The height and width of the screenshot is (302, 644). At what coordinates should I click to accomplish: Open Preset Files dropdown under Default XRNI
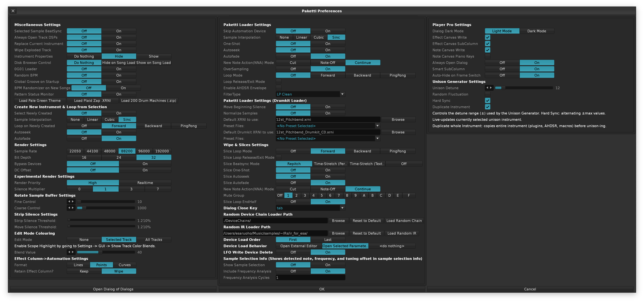328,126
